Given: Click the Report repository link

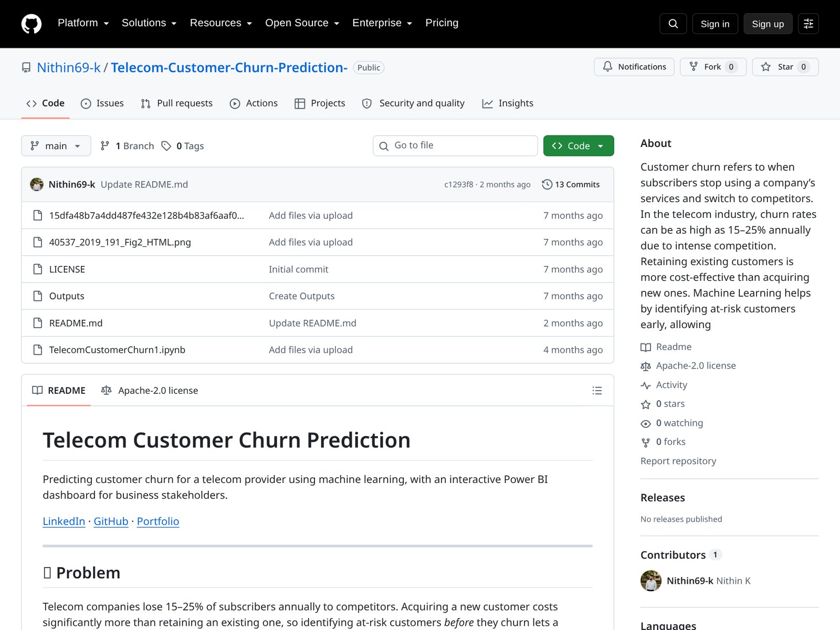Looking at the screenshot, I should 678,461.
